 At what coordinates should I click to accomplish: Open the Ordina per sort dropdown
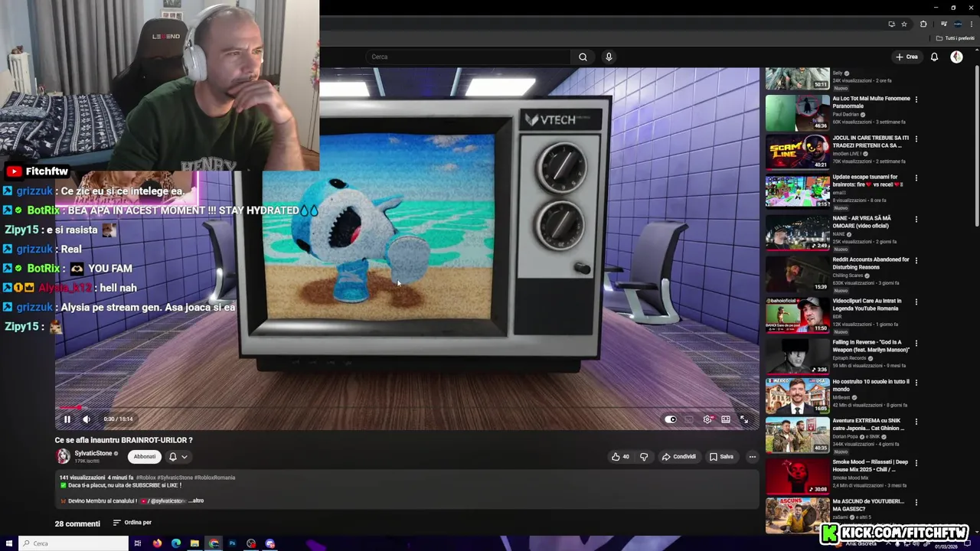click(132, 523)
